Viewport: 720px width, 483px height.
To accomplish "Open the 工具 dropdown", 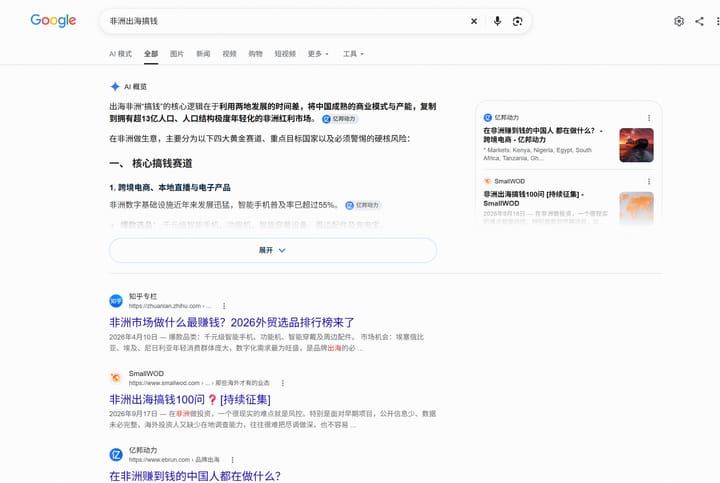I will [x=354, y=54].
